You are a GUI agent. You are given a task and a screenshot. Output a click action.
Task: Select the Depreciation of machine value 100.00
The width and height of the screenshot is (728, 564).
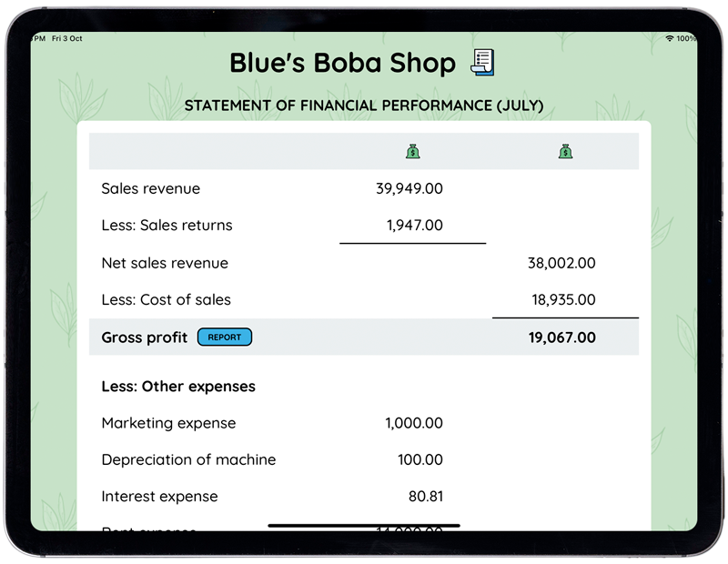click(x=420, y=460)
